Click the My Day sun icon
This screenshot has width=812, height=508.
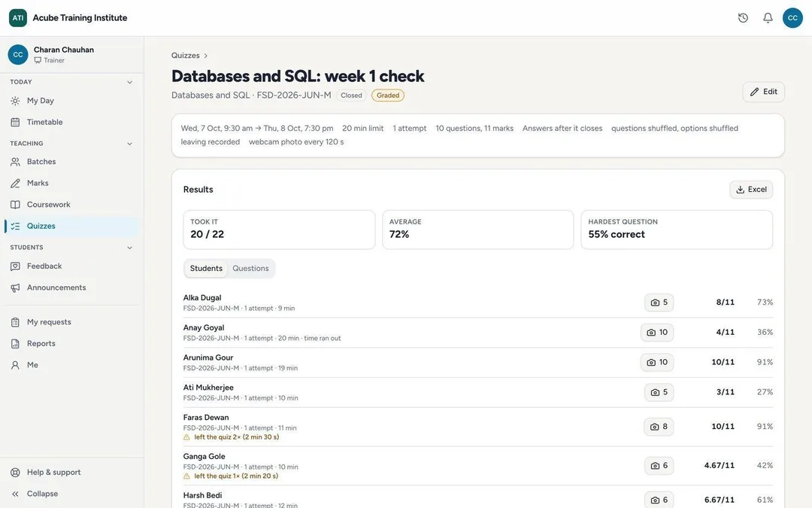click(16, 101)
